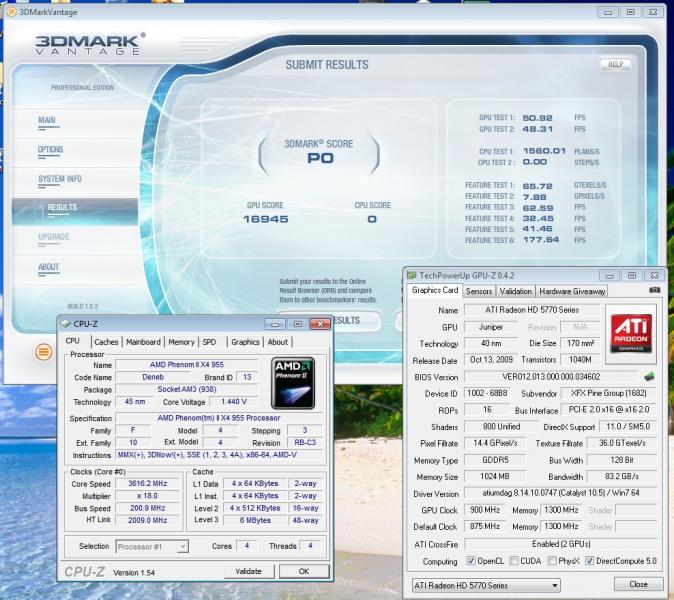
Task: Click the AMD Phenom II X4 955 name field
Action: pyautogui.click(x=187, y=364)
